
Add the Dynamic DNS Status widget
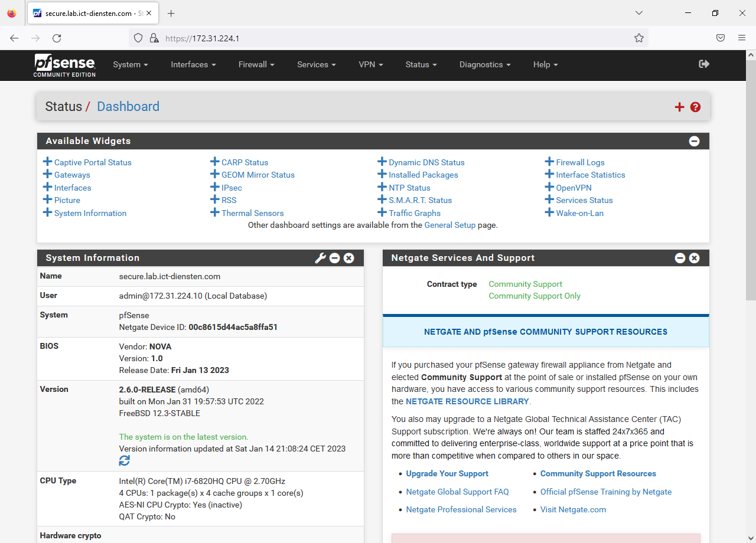tap(421, 162)
